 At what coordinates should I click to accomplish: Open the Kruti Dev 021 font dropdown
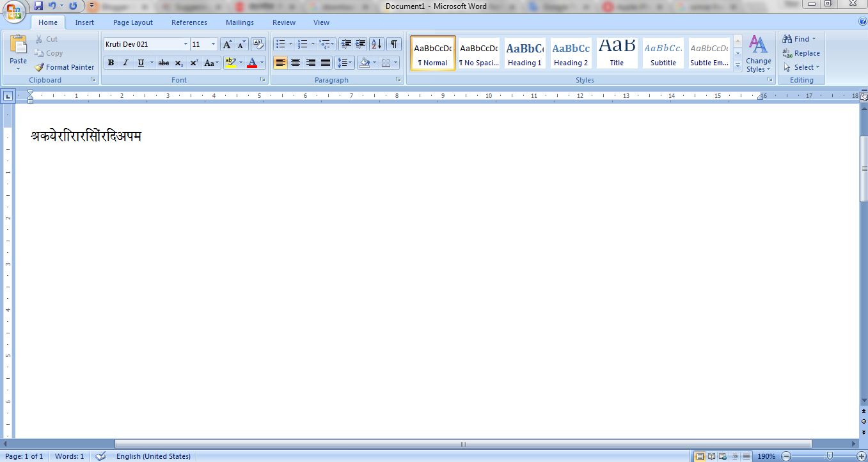coord(185,44)
